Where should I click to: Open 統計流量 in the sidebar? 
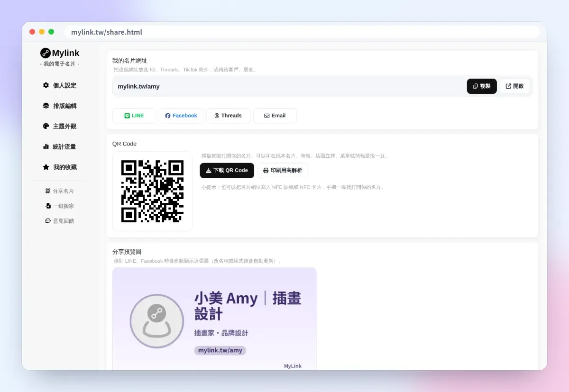(x=59, y=146)
